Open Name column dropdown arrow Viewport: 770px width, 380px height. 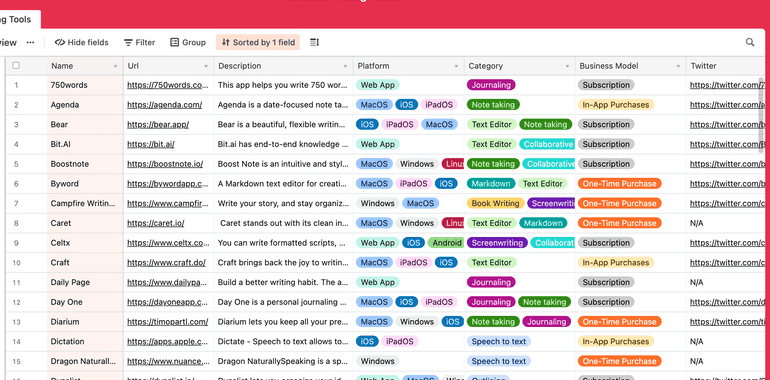tap(115, 66)
